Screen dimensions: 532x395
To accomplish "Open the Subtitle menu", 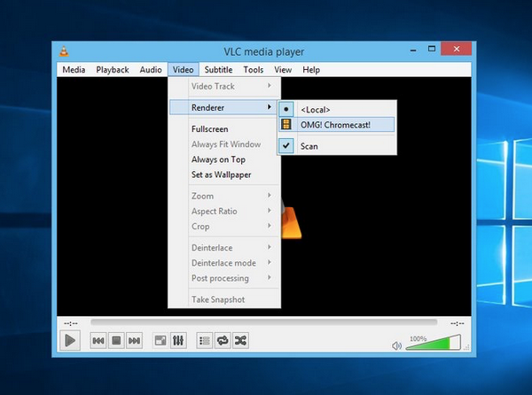I will click(x=218, y=70).
